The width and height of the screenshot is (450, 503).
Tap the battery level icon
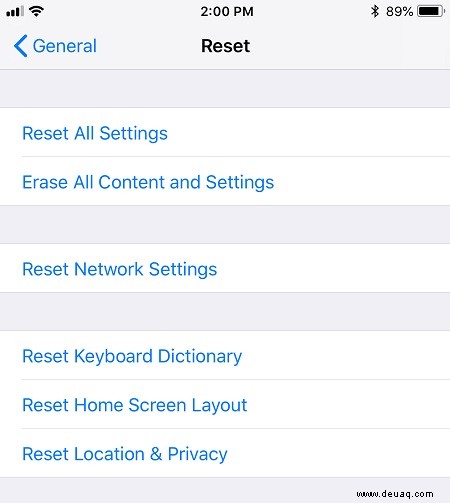pyautogui.click(x=431, y=12)
